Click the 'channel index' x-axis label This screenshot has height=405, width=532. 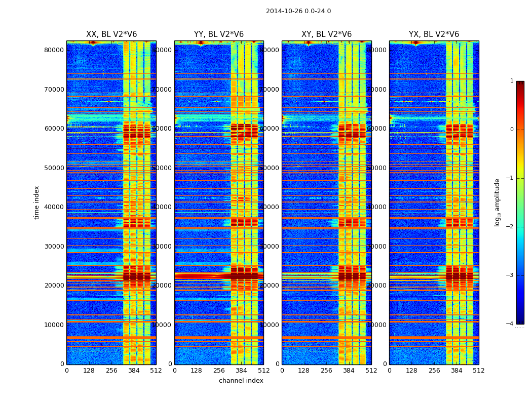point(241,381)
